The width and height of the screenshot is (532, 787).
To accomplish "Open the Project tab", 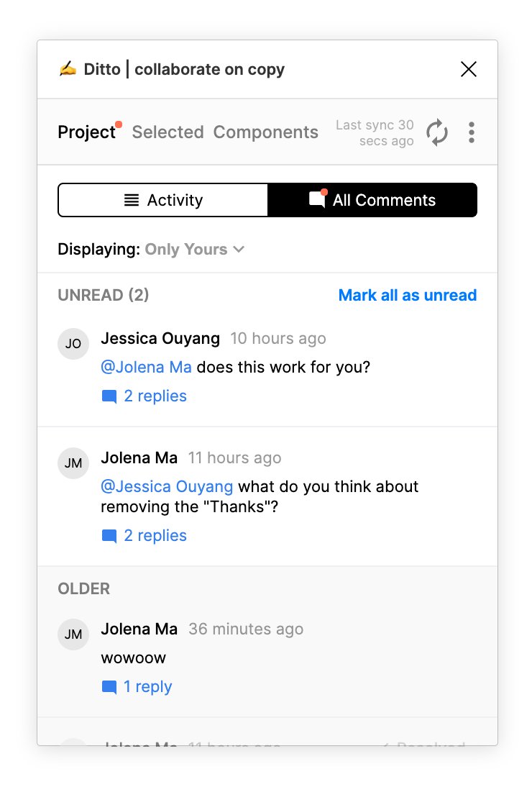I will 86,132.
